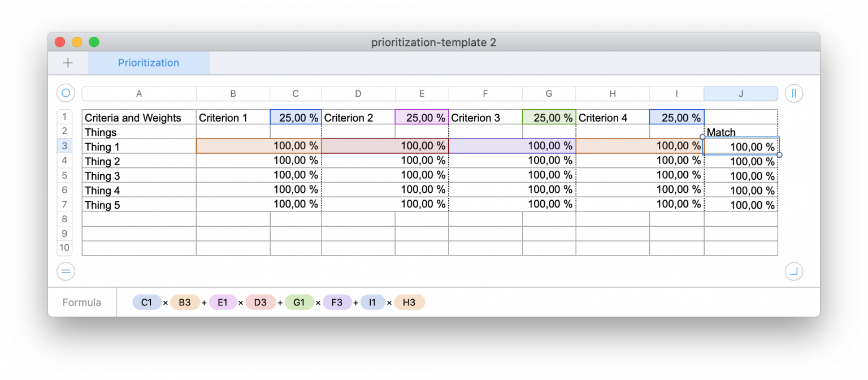Select row 6 header
This screenshot has width=868, height=380.
click(64, 190)
